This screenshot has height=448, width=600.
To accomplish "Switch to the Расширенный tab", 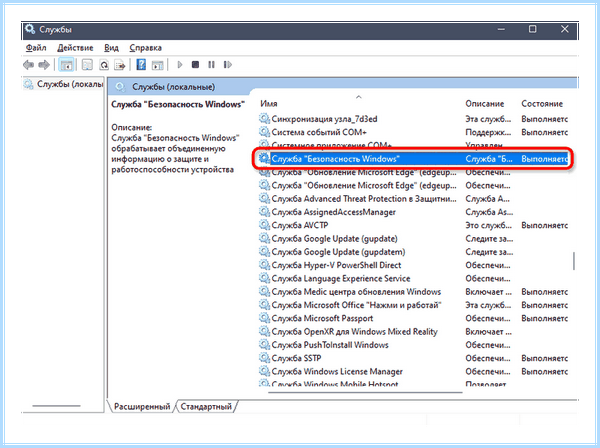I will pos(142,406).
